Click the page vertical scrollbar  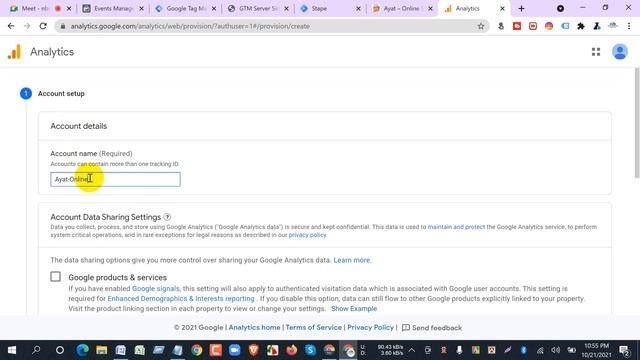point(637,122)
